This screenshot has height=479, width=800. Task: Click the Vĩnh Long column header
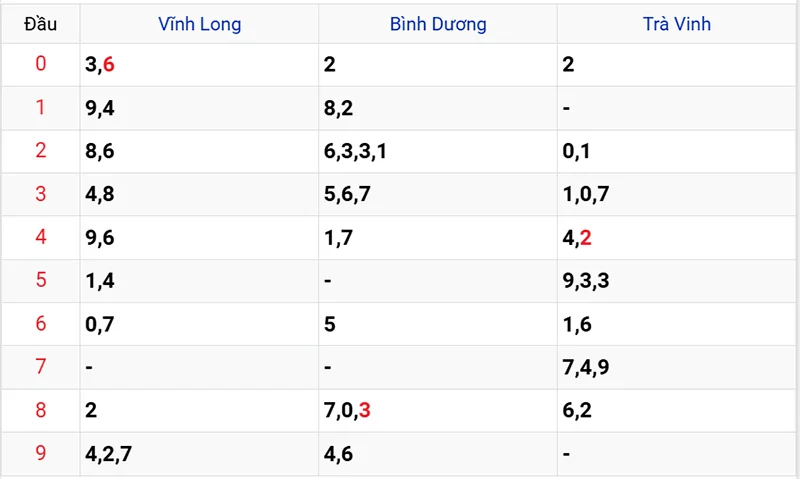click(199, 24)
